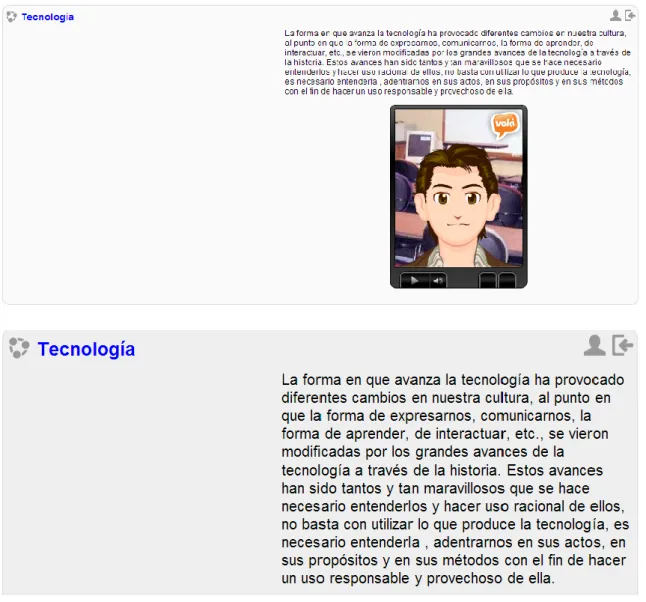
Task: Click the large user profile icon in lower panel
Action: click(x=595, y=345)
